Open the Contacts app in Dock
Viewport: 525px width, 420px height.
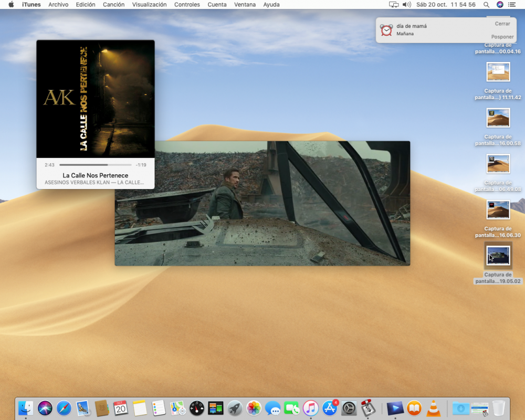click(x=102, y=408)
